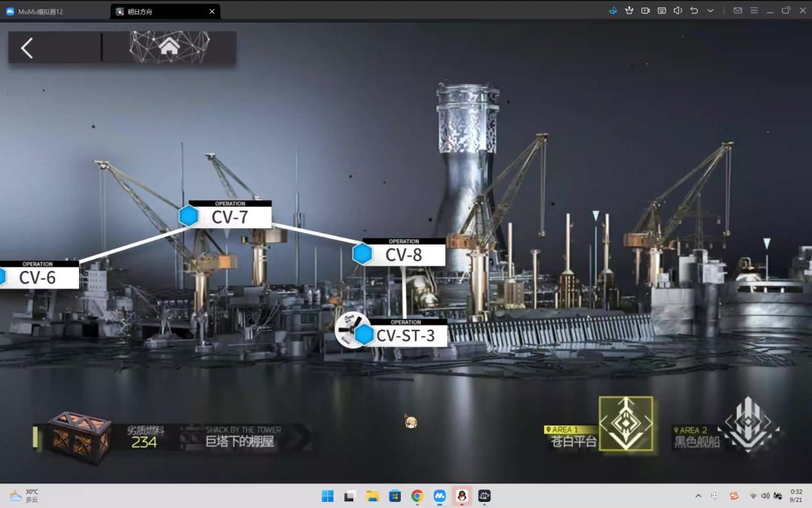This screenshot has width=812, height=508.
Task: Click the blue hexagon beside CV-8
Action: coord(362,254)
